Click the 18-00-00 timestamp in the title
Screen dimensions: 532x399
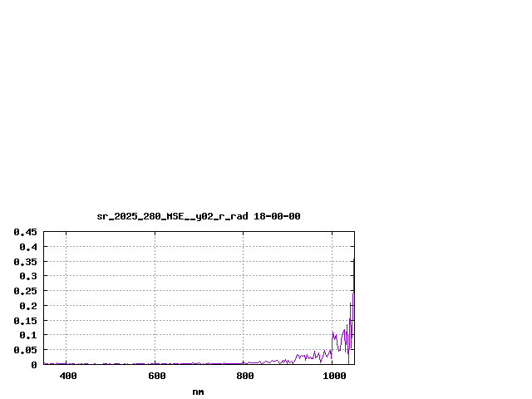(276, 216)
